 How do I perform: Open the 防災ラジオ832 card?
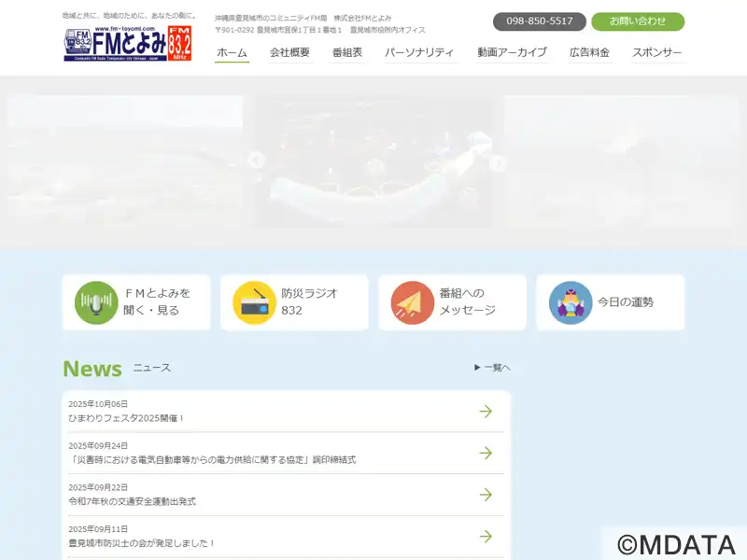(294, 302)
